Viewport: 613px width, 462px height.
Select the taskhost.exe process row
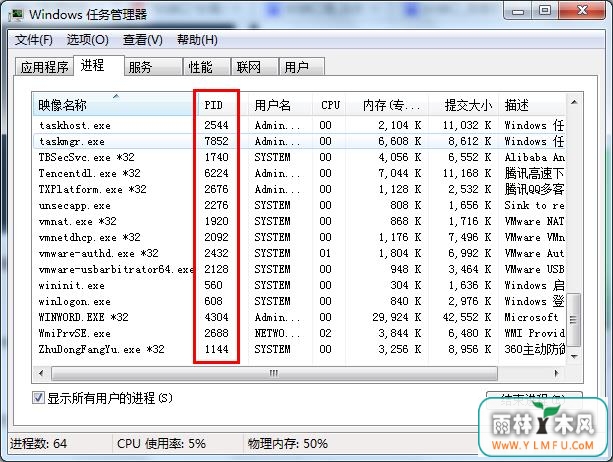(299, 125)
